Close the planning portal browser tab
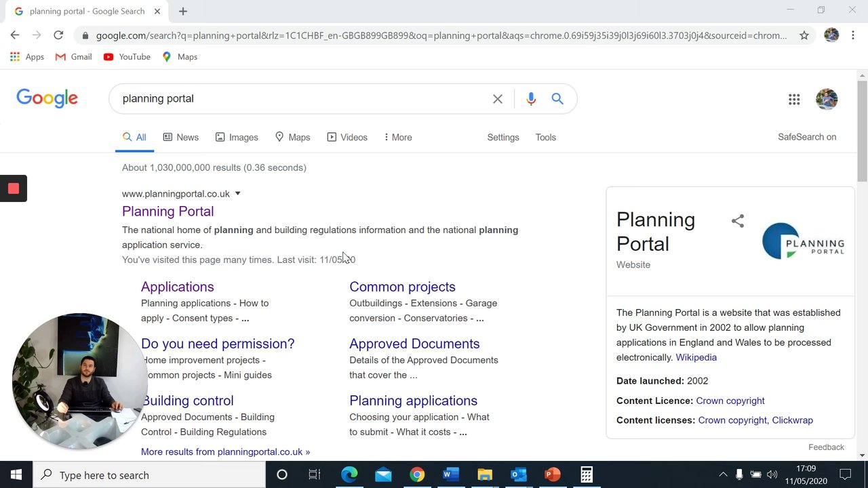The image size is (868, 488). click(157, 11)
